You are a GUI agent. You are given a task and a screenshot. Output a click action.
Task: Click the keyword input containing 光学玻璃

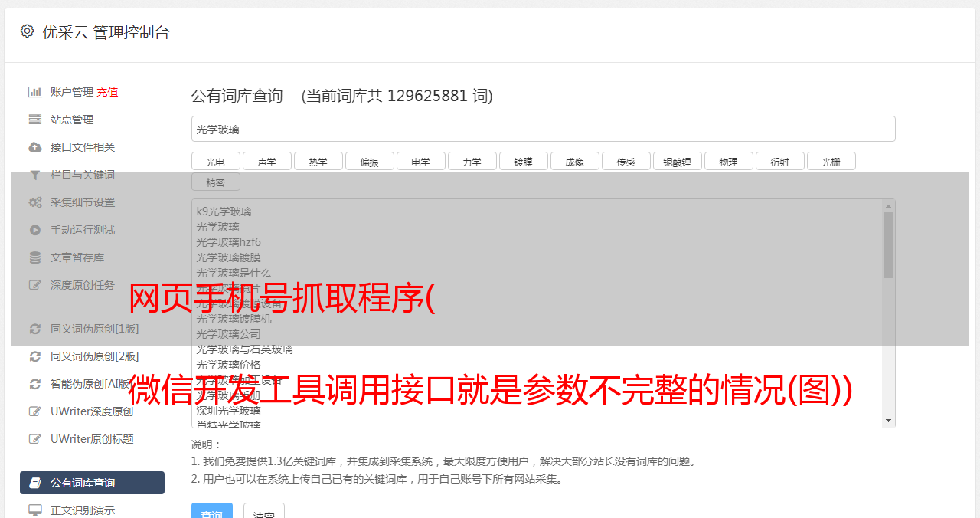coord(543,129)
